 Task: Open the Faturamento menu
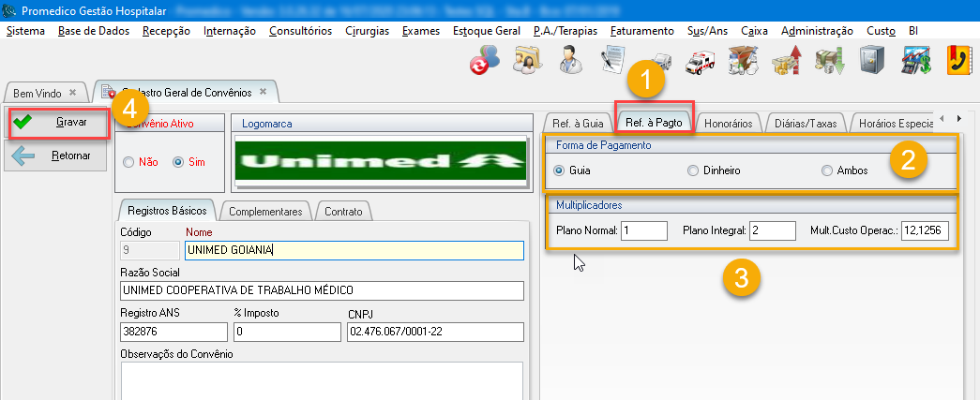click(x=641, y=31)
